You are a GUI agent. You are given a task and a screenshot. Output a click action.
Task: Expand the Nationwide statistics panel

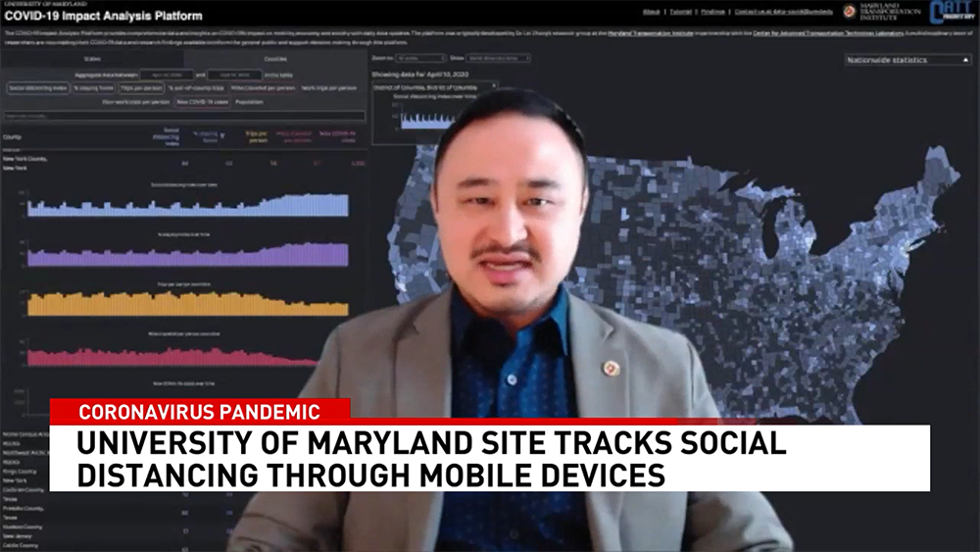(908, 60)
